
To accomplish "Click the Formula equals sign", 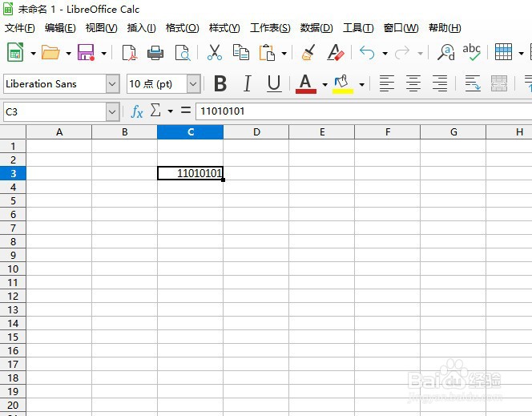I will click(x=186, y=110).
